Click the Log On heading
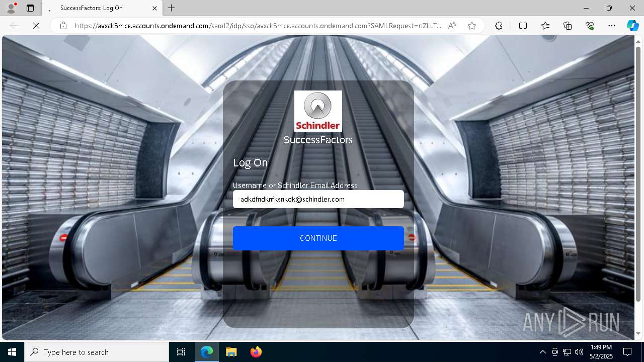The width and height of the screenshot is (644, 362). (x=250, y=162)
